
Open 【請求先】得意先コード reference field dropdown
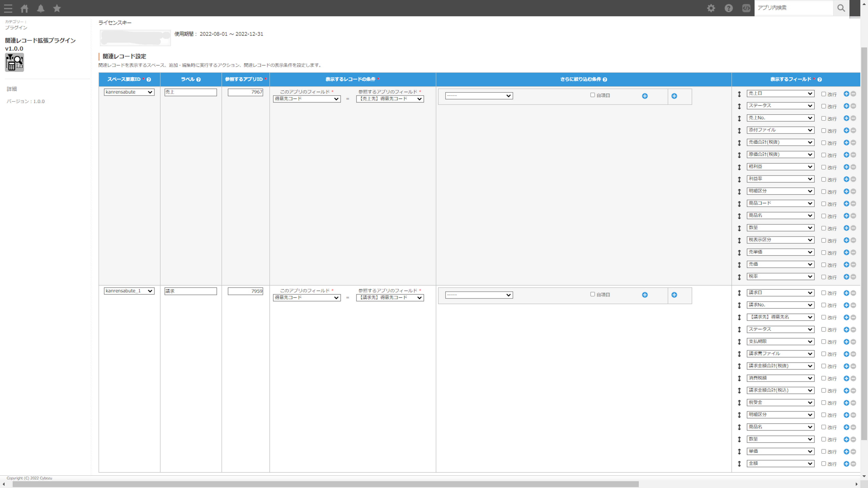click(390, 298)
